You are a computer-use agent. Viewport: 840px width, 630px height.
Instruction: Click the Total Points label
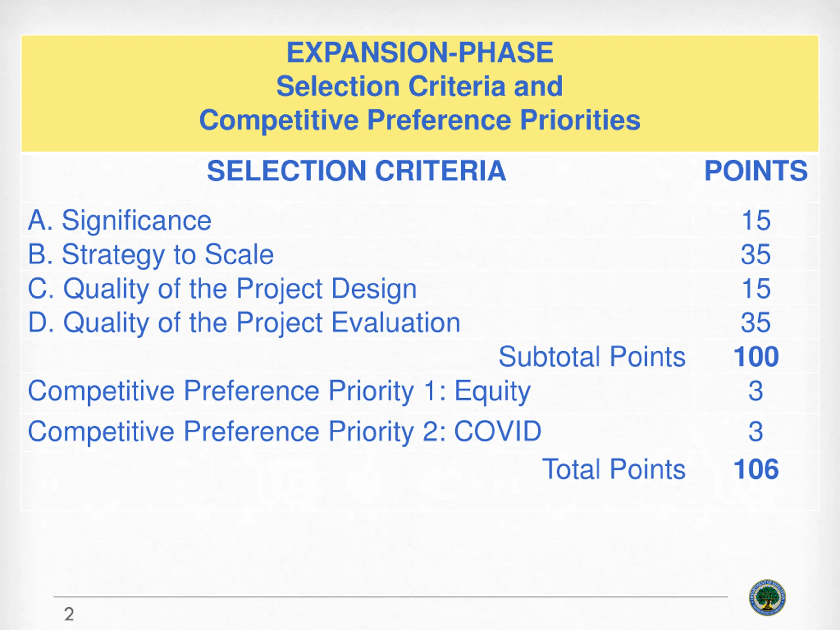[614, 469]
